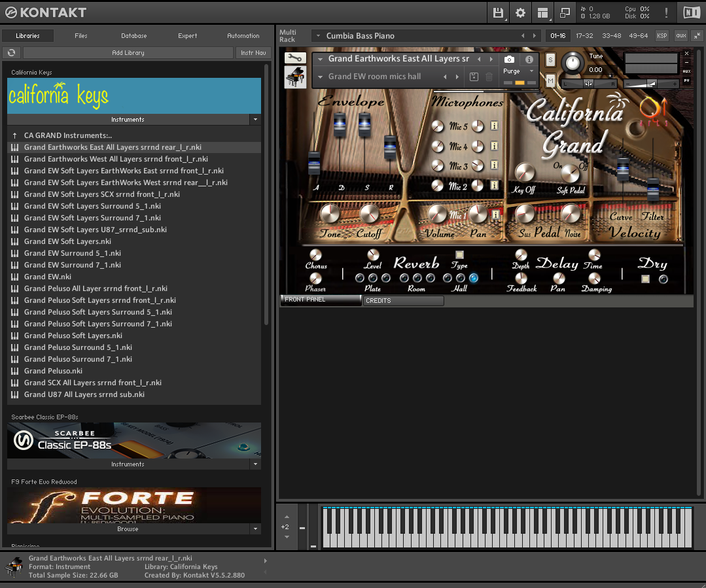Image resolution: width=706 pixels, height=588 pixels.
Task: Select next instrument with right arrow
Action: [491, 59]
